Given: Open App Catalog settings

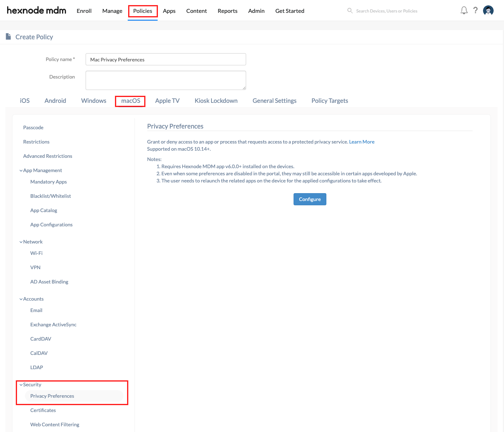Looking at the screenshot, I should coord(44,210).
